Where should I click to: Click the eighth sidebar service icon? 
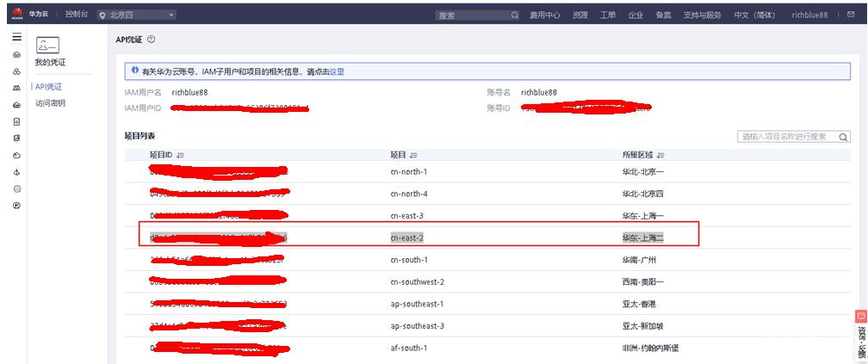point(16,172)
